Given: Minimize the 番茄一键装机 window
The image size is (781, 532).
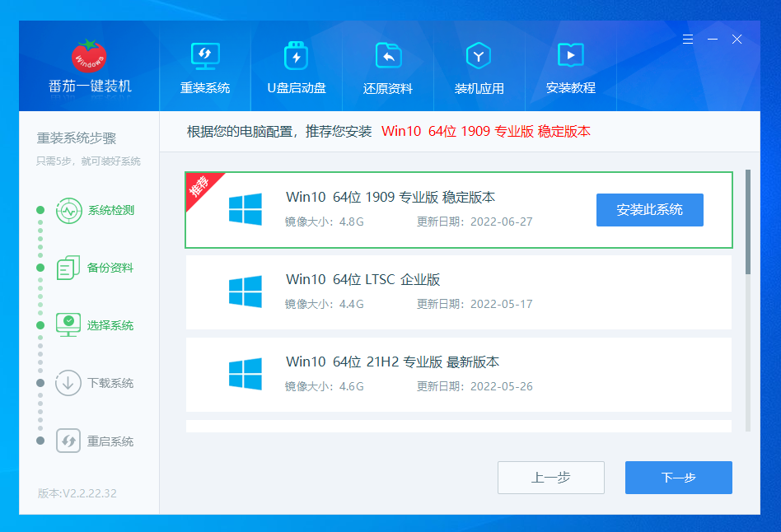Looking at the screenshot, I should click(x=713, y=40).
